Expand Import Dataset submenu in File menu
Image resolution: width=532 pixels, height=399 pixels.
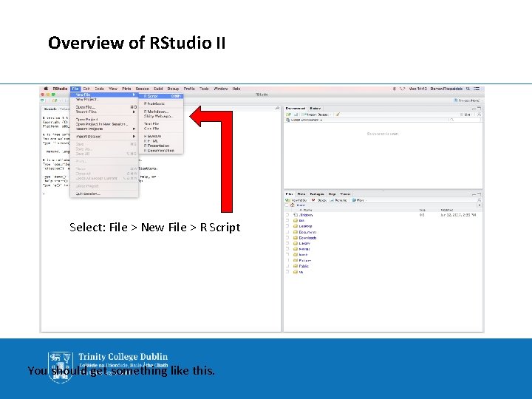click(x=104, y=137)
